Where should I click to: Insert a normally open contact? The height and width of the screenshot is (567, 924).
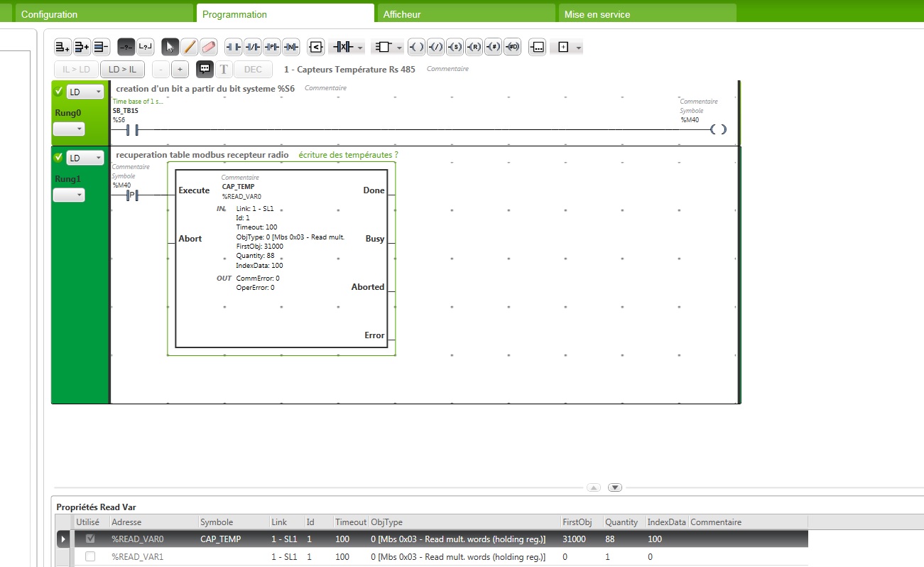pos(233,48)
